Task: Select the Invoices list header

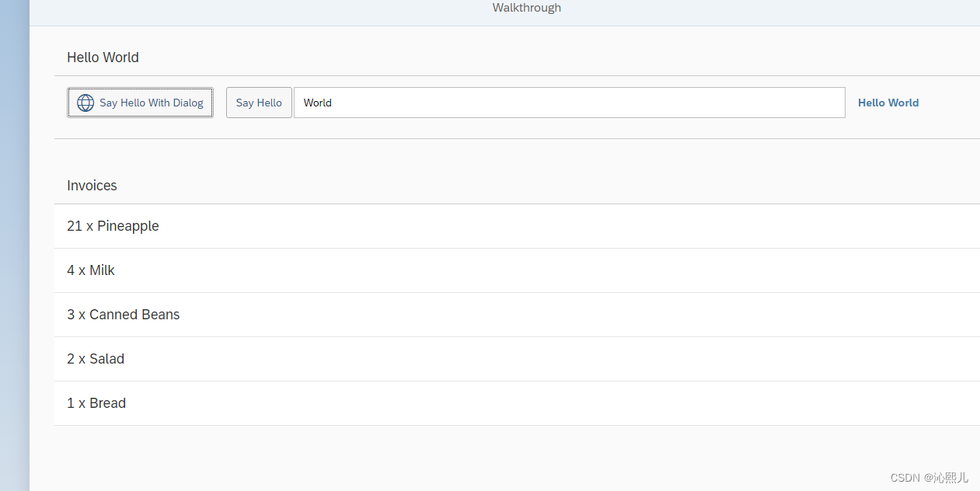Action: point(92,186)
